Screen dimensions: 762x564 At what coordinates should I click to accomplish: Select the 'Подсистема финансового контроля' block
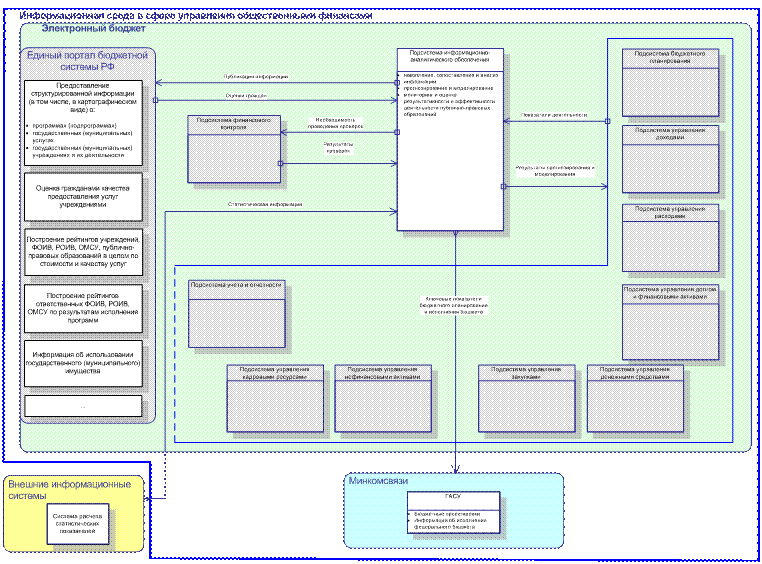pyautogui.click(x=233, y=148)
